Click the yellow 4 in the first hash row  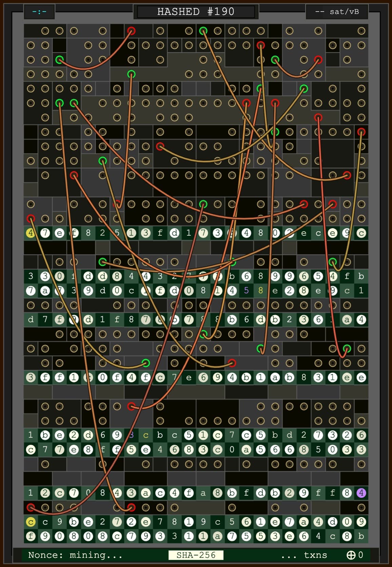click(31, 233)
